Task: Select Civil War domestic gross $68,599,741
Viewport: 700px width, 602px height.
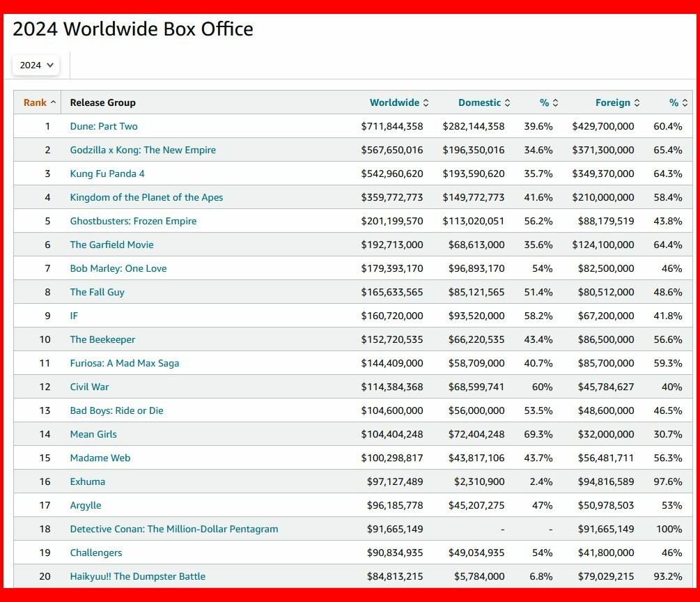Action: pyautogui.click(x=476, y=387)
